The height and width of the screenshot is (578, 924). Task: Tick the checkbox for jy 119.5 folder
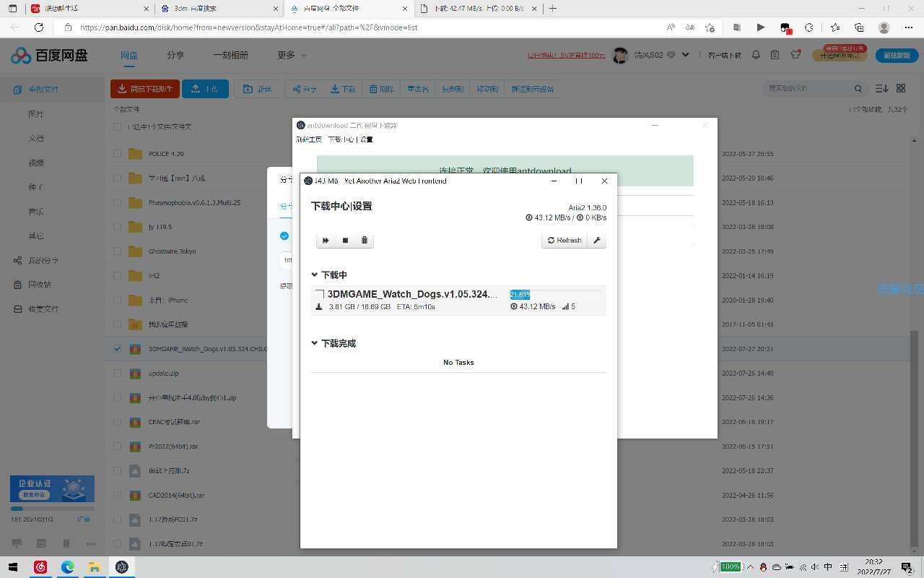tap(118, 227)
